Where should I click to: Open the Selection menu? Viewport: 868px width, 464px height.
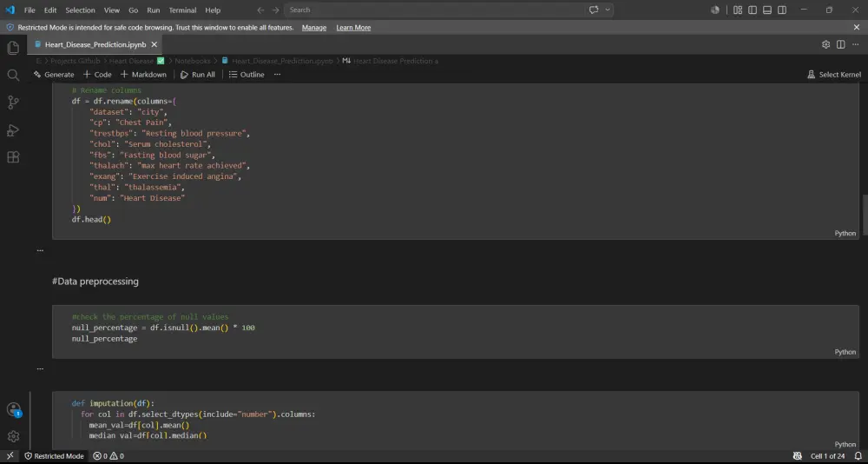[80, 10]
